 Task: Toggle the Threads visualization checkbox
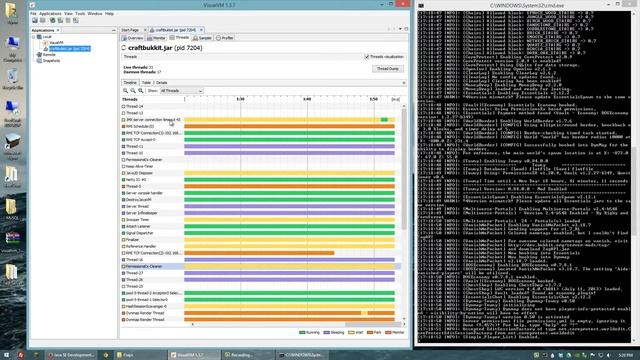(x=367, y=57)
